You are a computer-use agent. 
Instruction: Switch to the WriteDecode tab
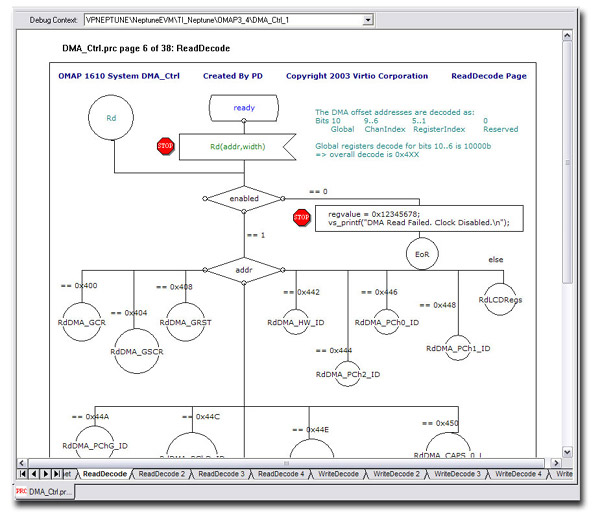pos(335,473)
